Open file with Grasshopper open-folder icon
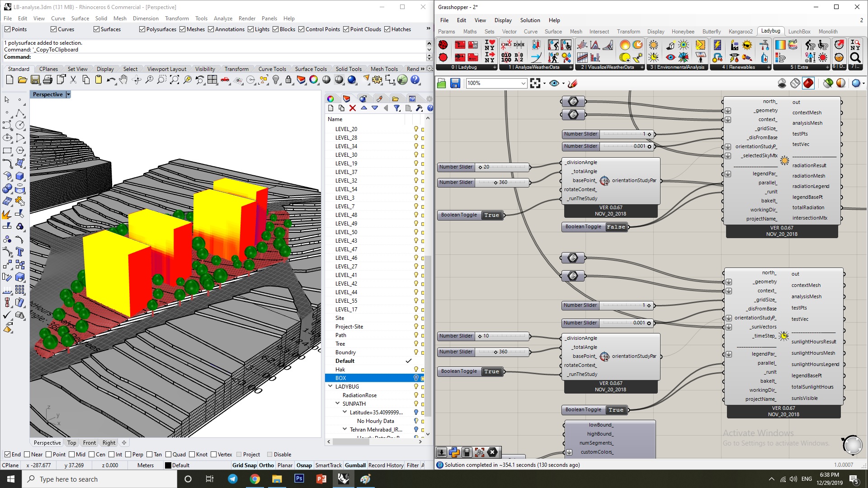 [442, 84]
